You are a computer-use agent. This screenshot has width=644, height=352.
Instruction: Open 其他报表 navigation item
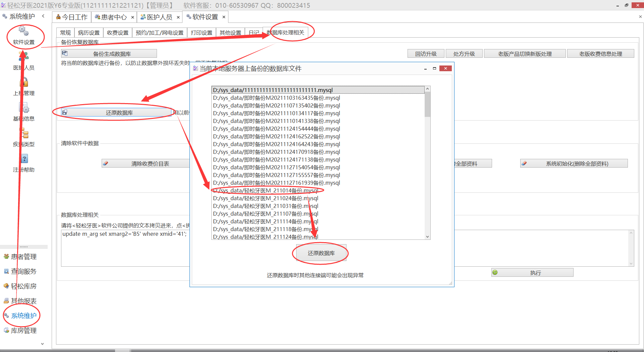pyautogui.click(x=23, y=301)
